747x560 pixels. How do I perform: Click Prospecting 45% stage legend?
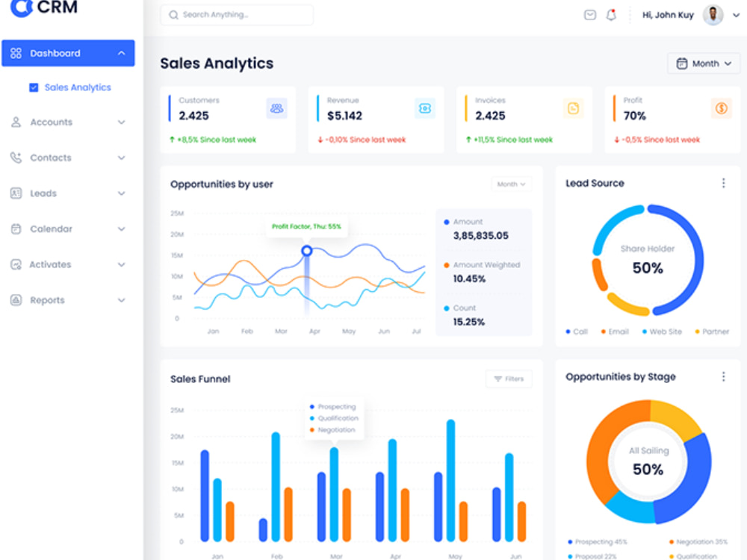[598, 542]
